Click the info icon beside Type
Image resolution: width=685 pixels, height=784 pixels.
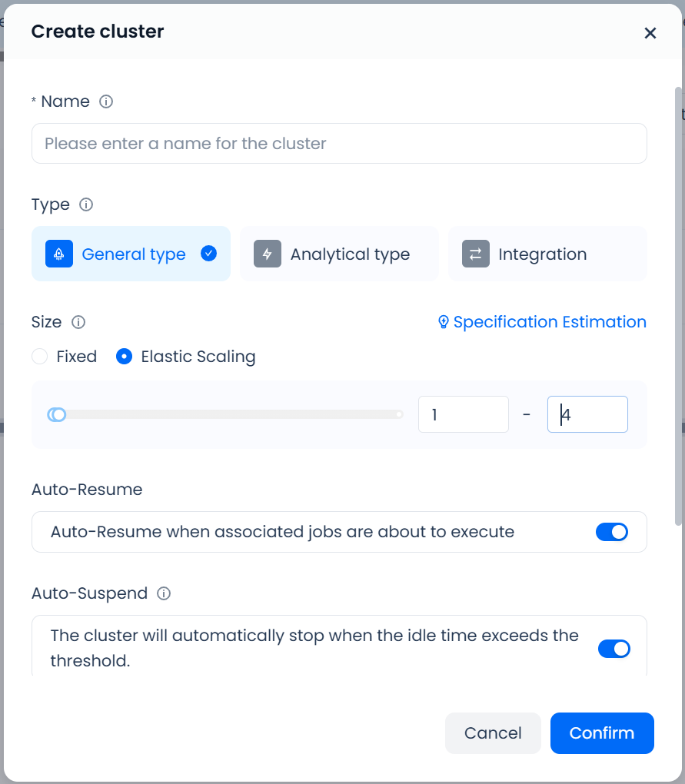tap(87, 204)
